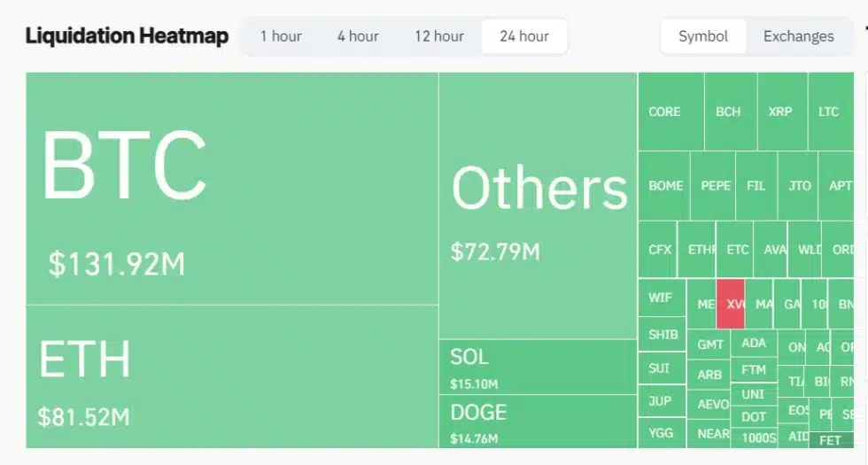Open the BOME tile
Screen dimensions: 868x465
click(664, 186)
